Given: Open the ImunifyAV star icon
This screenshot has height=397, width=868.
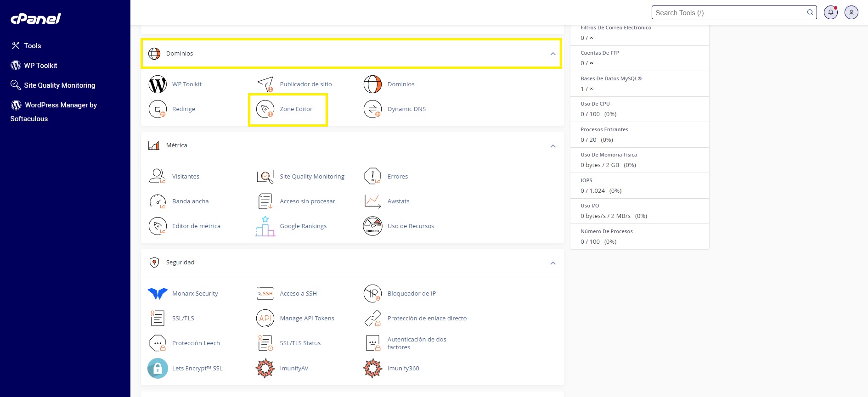Looking at the screenshot, I should click(x=265, y=369).
